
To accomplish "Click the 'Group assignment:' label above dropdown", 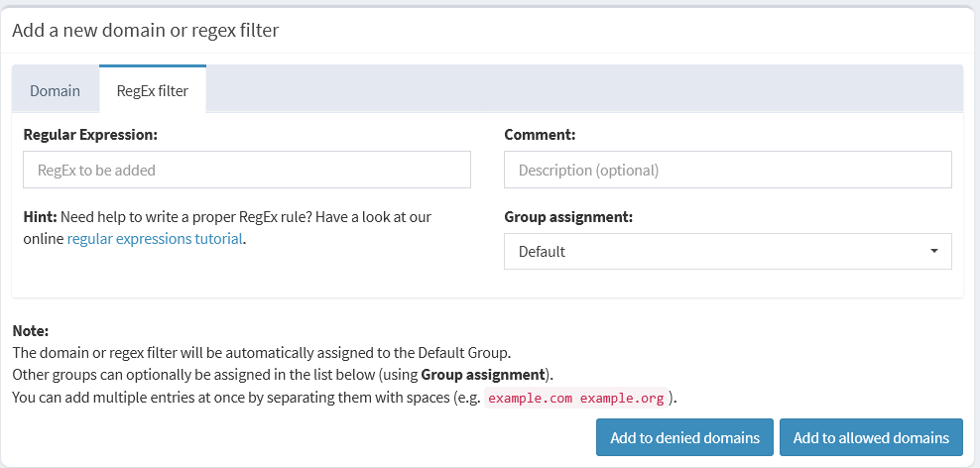I will 568,216.
